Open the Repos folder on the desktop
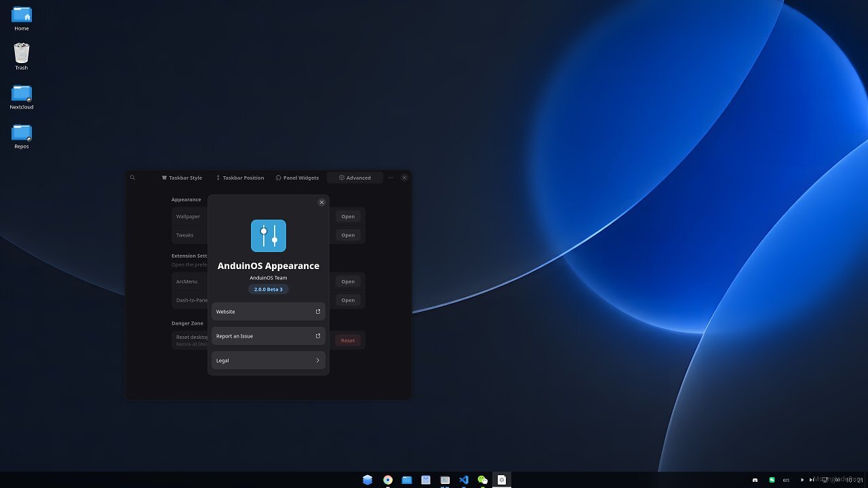This screenshot has height=488, width=868. [x=22, y=136]
